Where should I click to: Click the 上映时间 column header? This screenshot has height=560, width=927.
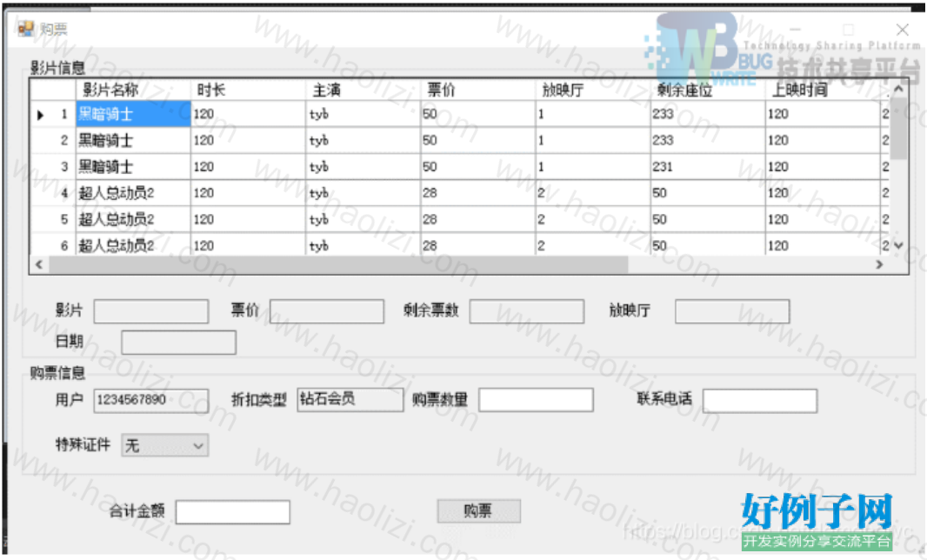pos(823,90)
